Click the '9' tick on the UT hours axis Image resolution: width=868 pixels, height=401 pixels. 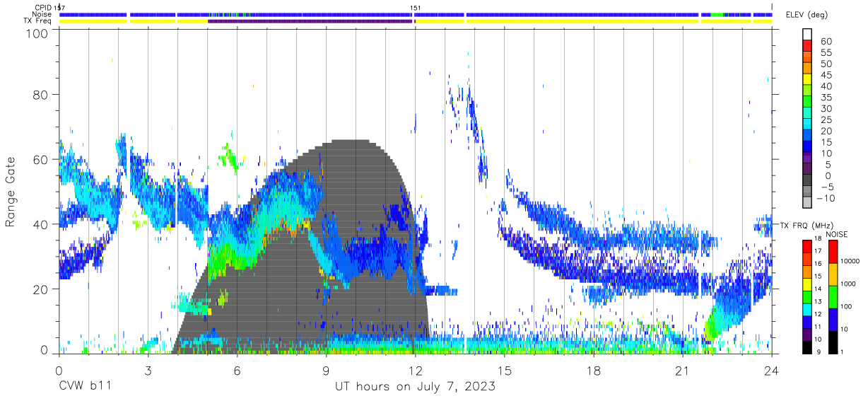[326, 370]
